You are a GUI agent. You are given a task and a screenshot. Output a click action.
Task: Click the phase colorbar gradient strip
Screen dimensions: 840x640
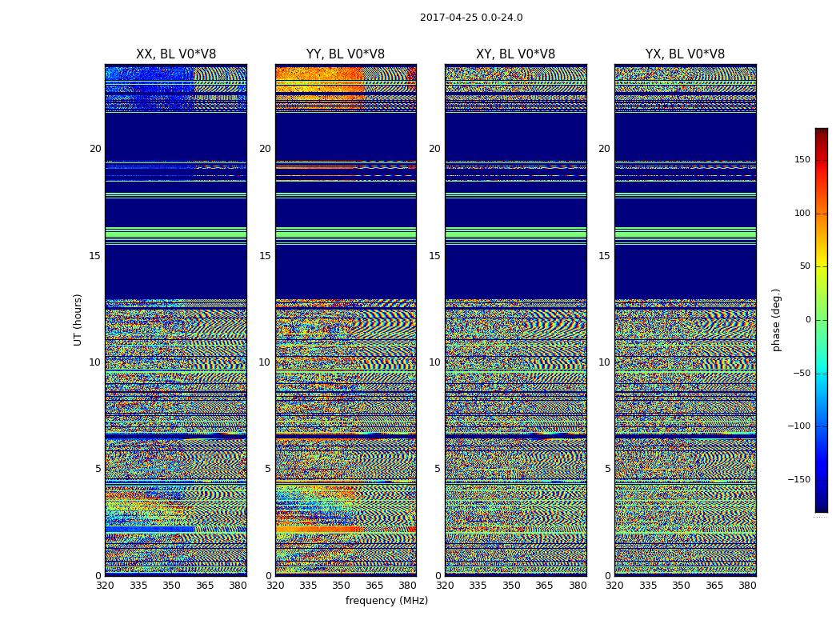(821, 320)
